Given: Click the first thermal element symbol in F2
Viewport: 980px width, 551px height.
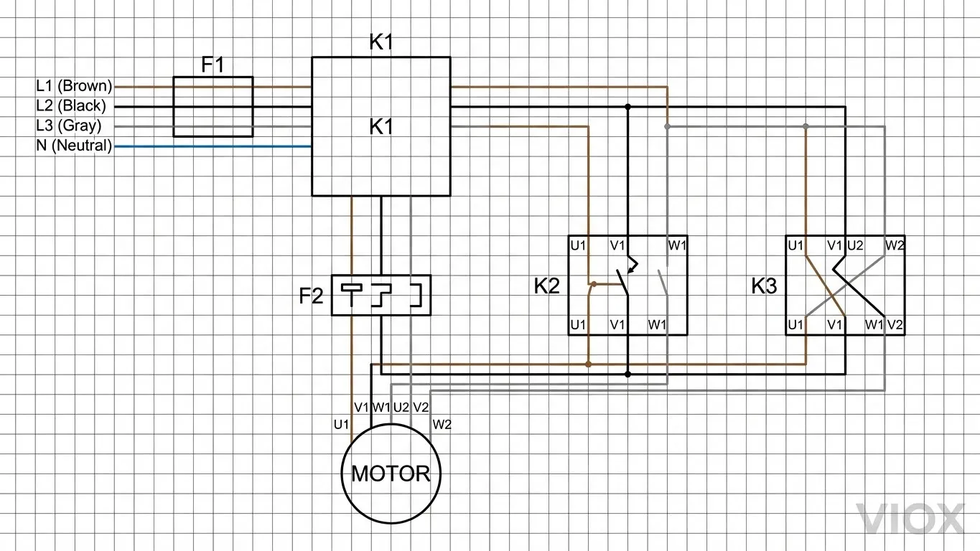Looking at the screenshot, I should tap(352, 294).
